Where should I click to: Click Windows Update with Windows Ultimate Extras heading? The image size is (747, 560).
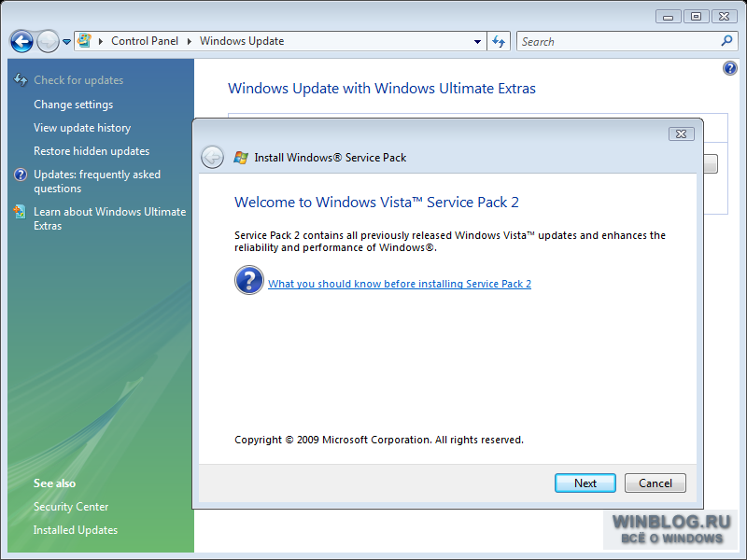(382, 89)
